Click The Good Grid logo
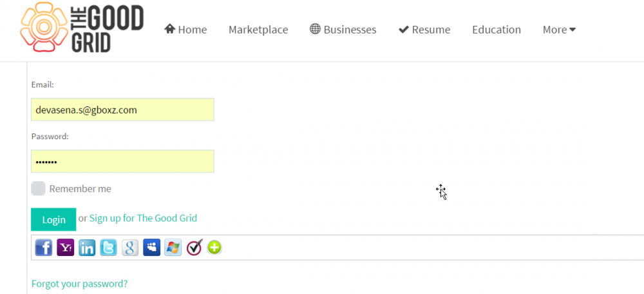 (82, 27)
